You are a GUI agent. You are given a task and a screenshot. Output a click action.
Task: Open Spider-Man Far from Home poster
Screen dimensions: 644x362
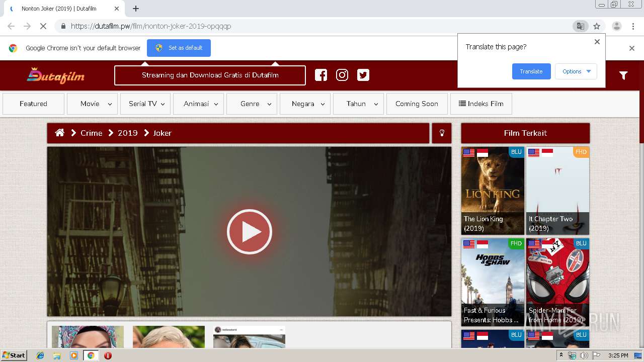[x=557, y=282]
